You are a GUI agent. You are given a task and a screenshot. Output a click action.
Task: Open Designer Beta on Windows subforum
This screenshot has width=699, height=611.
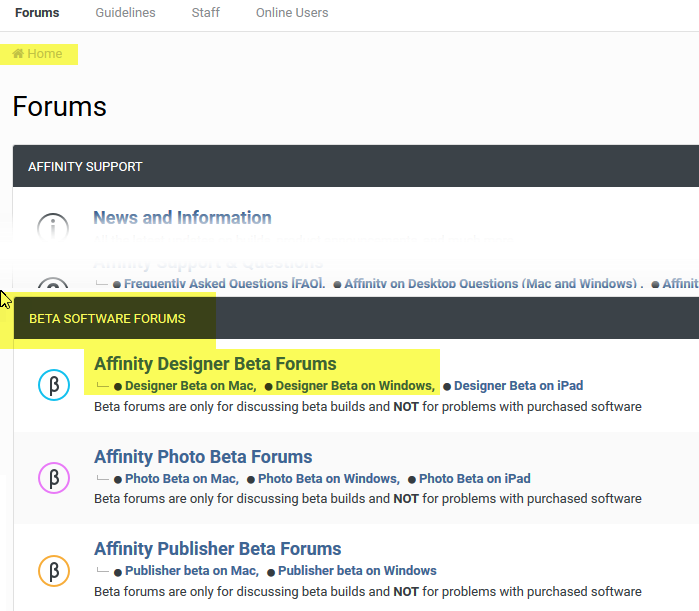pos(355,386)
